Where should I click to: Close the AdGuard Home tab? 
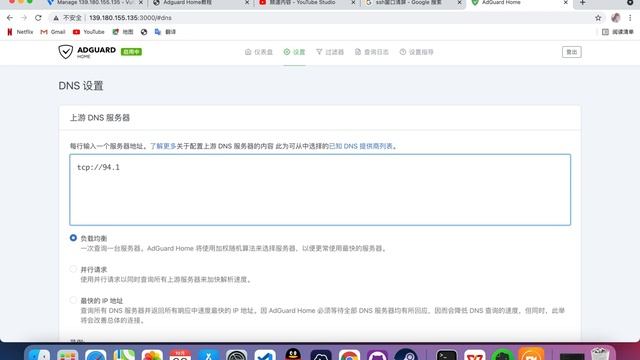point(566,3)
